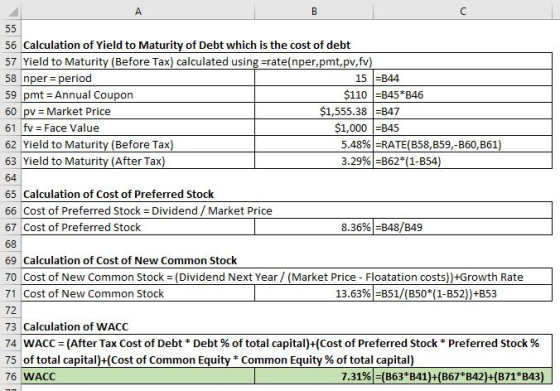This screenshot has width=560, height=391.
Task: Click the WACC definition text in row 74
Action: coord(281,344)
